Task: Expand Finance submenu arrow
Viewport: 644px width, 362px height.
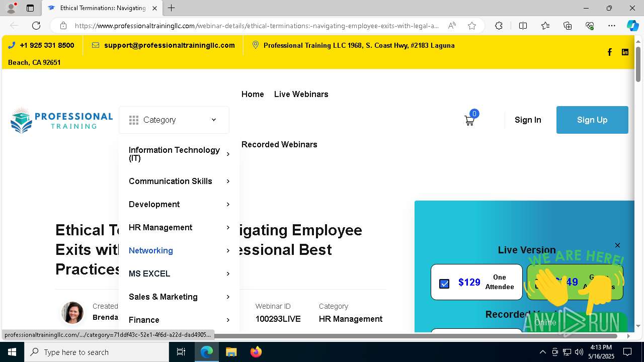Action: point(228,320)
